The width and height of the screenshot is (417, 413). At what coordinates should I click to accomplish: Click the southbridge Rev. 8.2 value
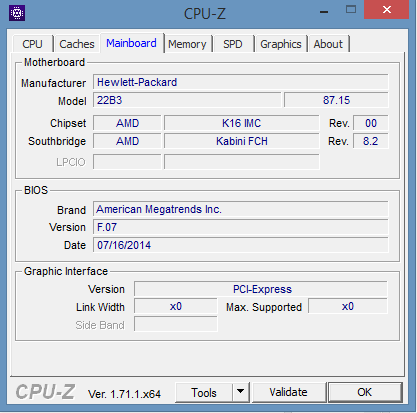(371, 141)
